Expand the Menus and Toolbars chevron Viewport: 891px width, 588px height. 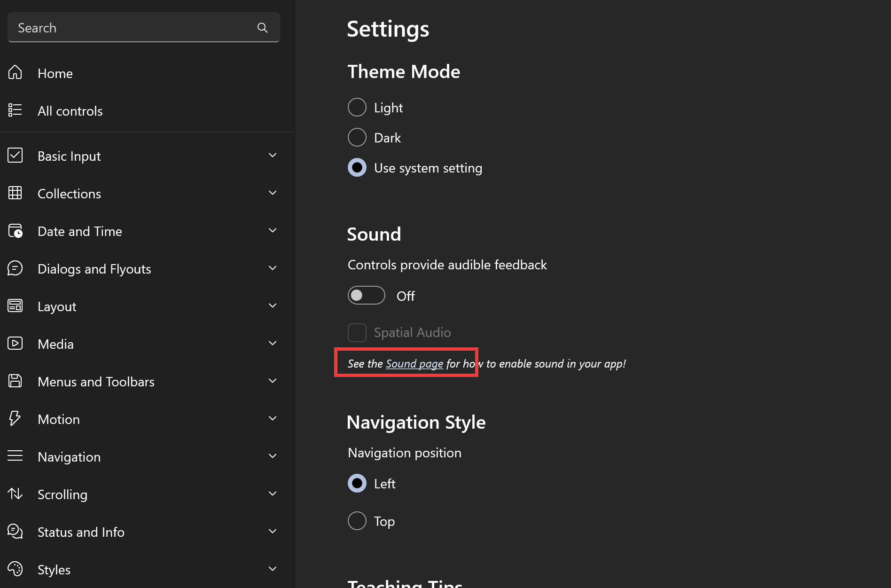click(x=273, y=381)
